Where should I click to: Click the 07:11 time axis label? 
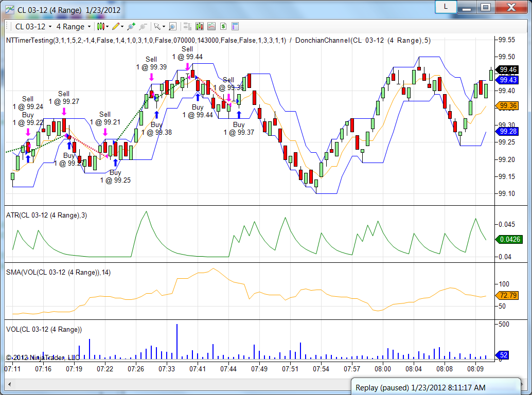(x=12, y=369)
